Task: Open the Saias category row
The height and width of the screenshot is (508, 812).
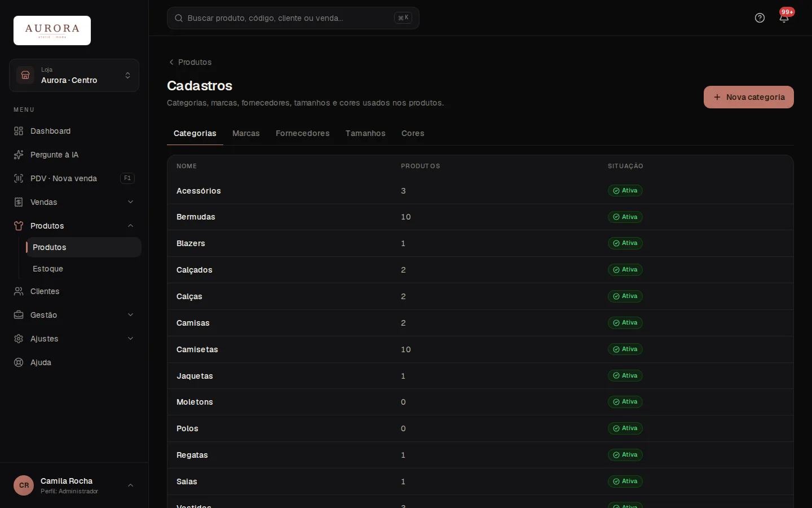Action: pyautogui.click(x=480, y=481)
